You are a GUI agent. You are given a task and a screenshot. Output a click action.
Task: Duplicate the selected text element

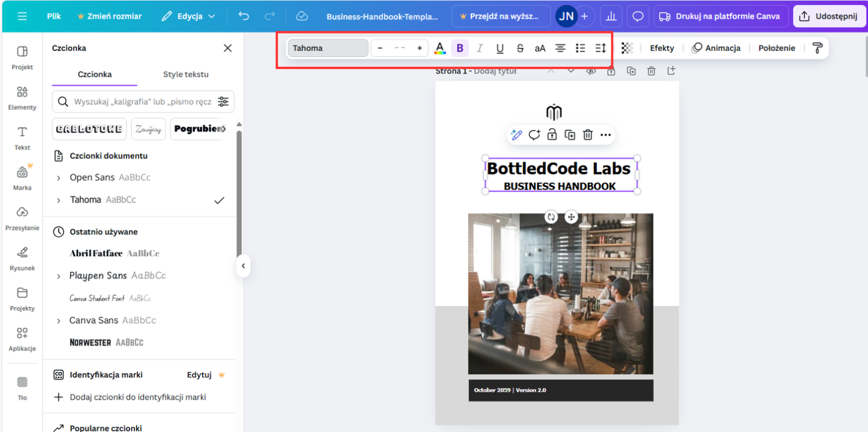tap(570, 135)
